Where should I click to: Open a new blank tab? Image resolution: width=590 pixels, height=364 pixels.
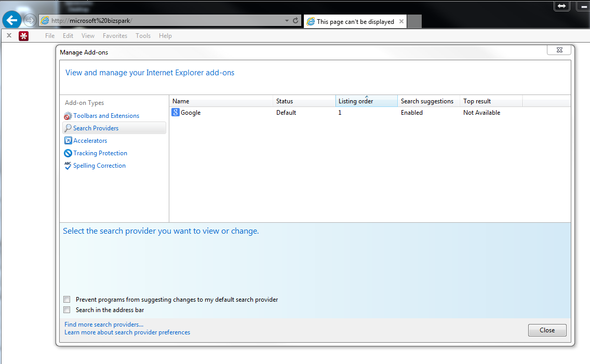[414, 21]
